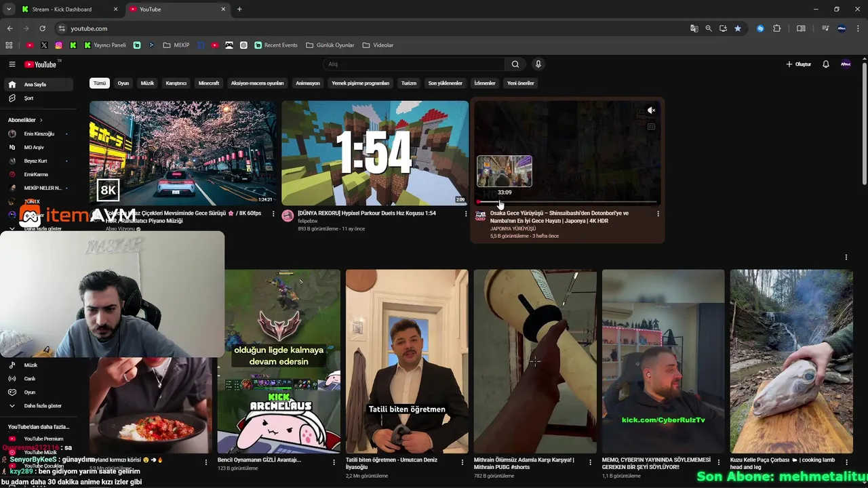Open the Shorts shelf three-dot options
The image size is (868, 488).
846,257
